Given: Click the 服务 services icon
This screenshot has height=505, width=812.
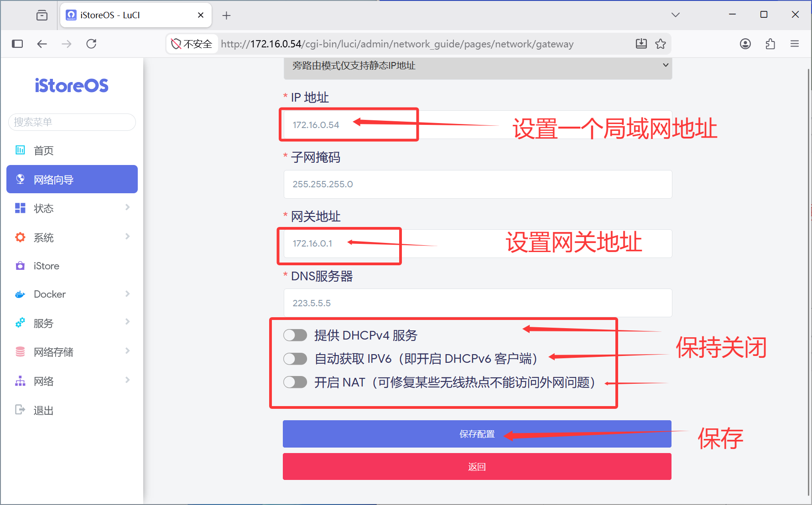Looking at the screenshot, I should (20, 323).
